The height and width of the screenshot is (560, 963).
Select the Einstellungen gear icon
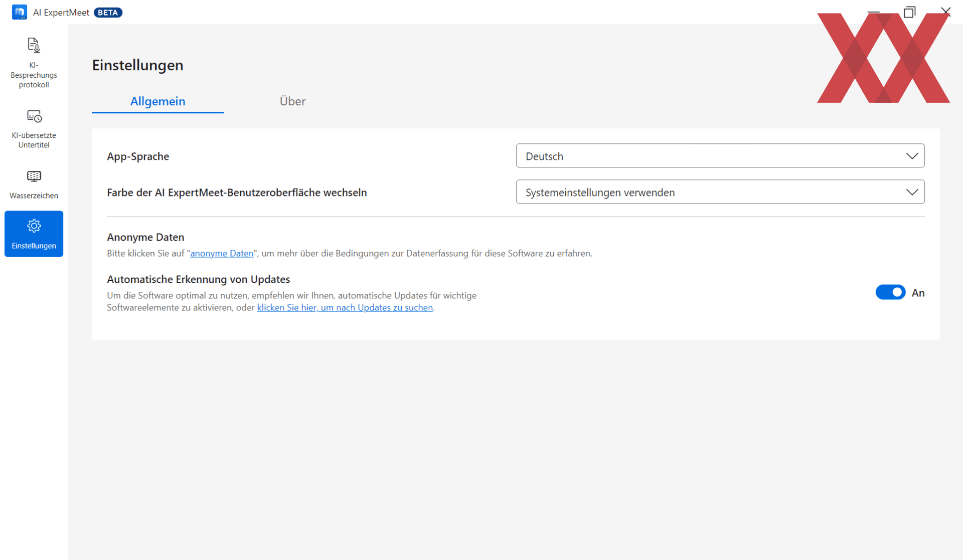click(x=34, y=226)
